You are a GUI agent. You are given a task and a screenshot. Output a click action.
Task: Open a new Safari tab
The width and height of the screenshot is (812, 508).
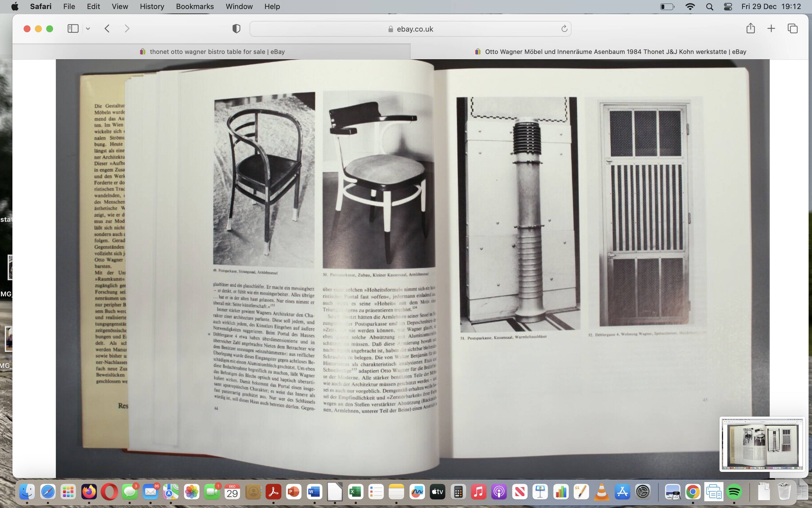pyautogui.click(x=771, y=29)
